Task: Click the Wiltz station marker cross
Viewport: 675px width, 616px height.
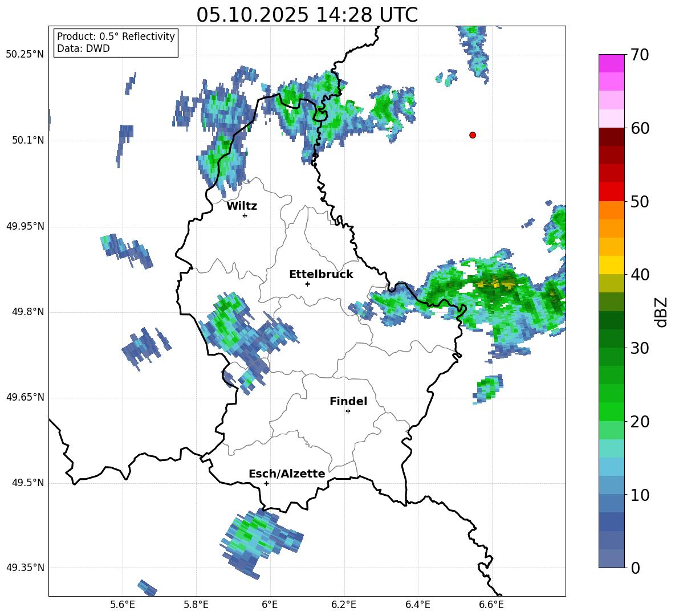Action: (245, 215)
